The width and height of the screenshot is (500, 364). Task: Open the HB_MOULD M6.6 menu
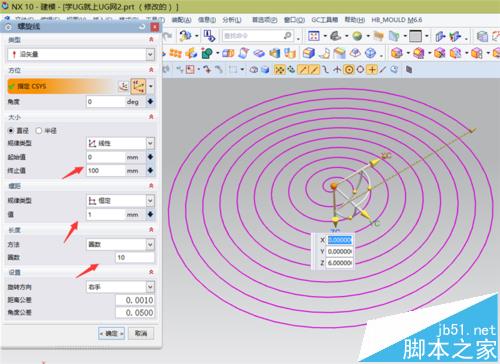pos(397,20)
